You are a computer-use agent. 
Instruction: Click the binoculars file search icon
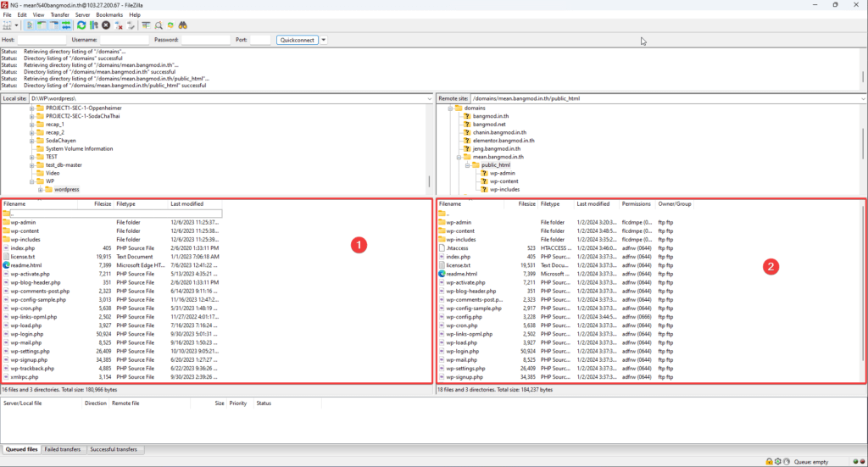pos(182,25)
